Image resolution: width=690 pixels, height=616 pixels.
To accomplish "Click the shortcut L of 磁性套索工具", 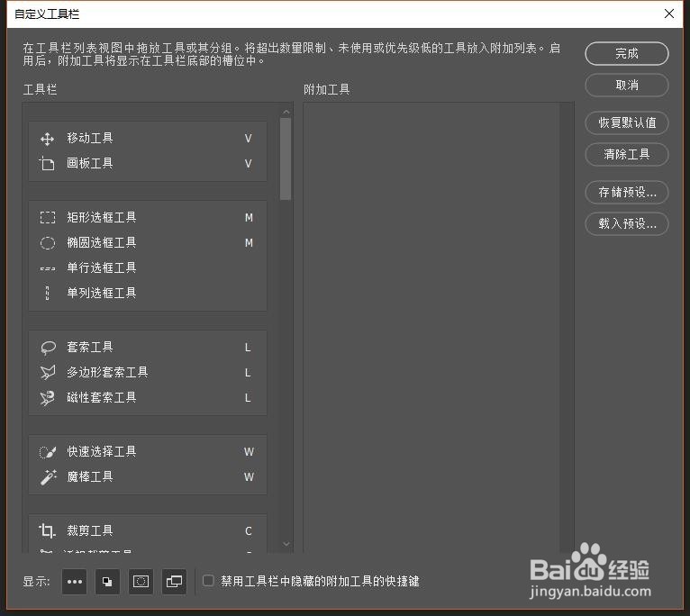I will (248, 398).
